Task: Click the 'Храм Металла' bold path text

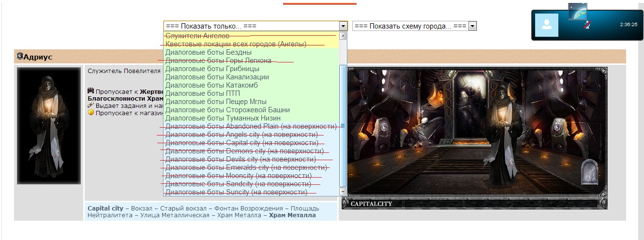Action: click(292, 215)
